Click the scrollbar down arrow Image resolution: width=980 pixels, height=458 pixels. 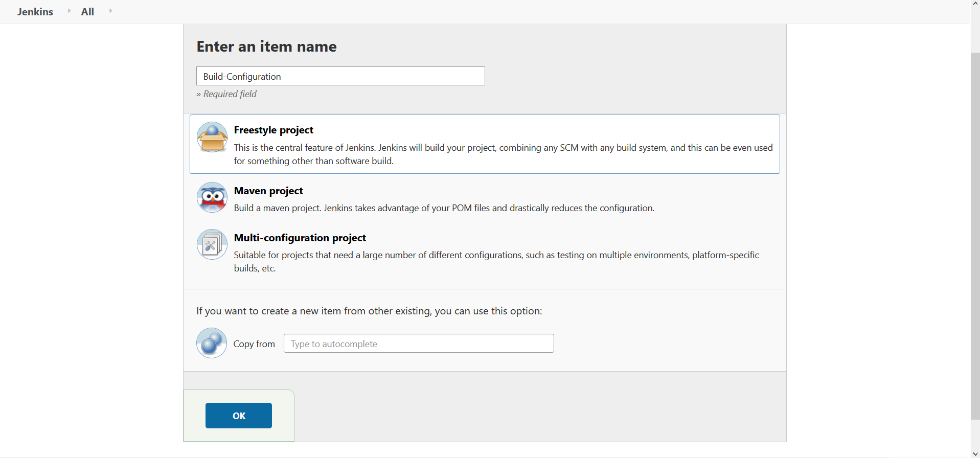coord(975,454)
